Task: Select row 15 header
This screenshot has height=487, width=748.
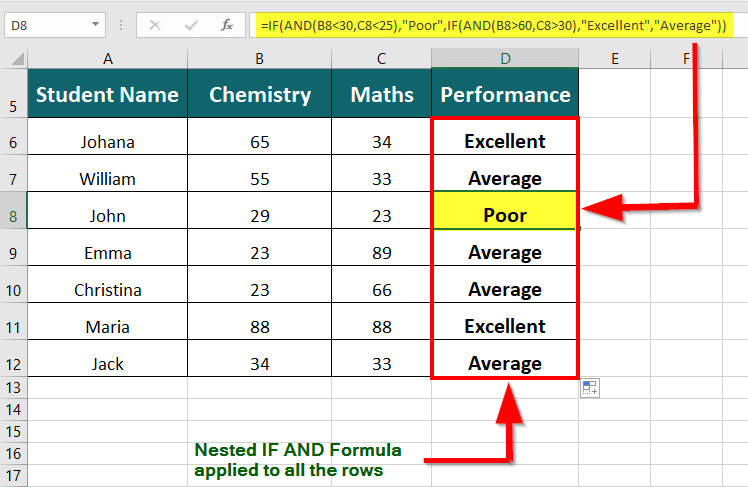Action: 13,432
